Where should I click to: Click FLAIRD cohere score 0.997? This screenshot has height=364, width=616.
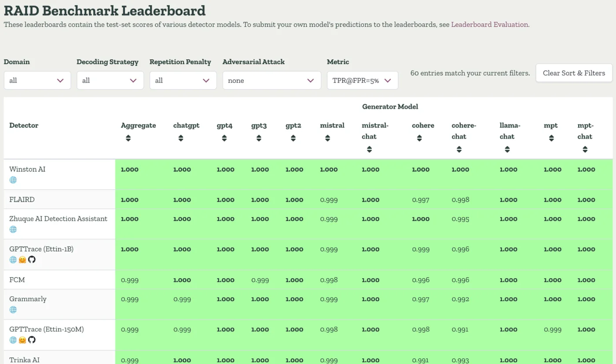[421, 200]
